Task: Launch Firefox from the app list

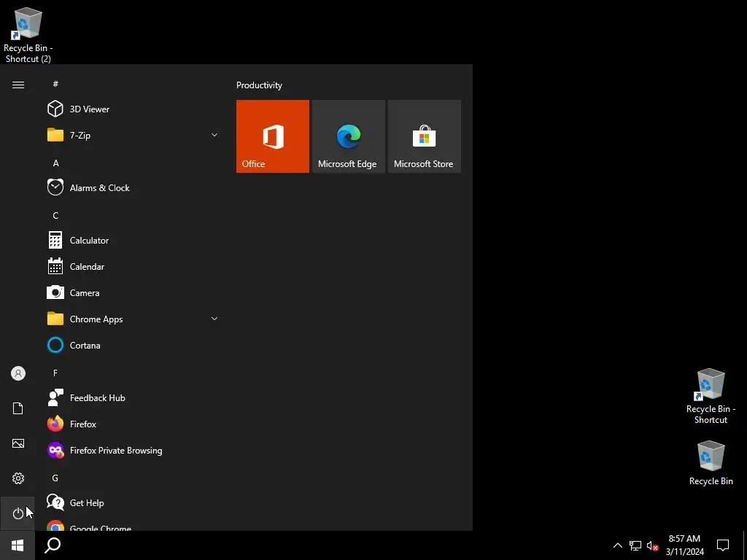Action: point(133,424)
